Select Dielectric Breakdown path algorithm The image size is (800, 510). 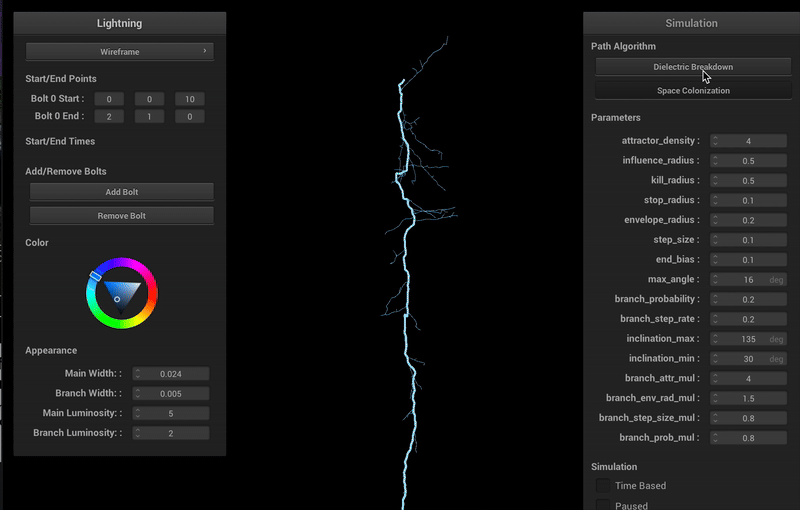pos(692,67)
